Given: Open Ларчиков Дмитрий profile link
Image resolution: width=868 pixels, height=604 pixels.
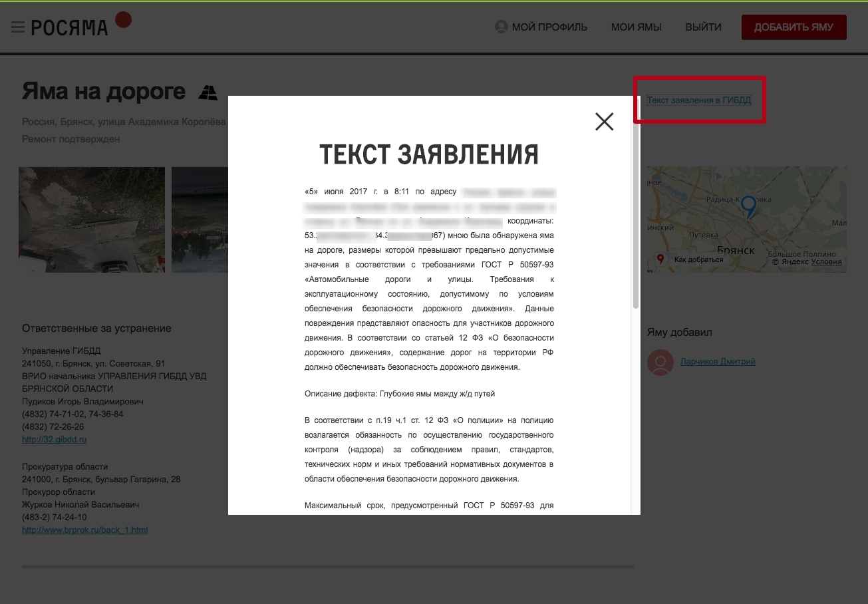Looking at the screenshot, I should [x=718, y=362].
